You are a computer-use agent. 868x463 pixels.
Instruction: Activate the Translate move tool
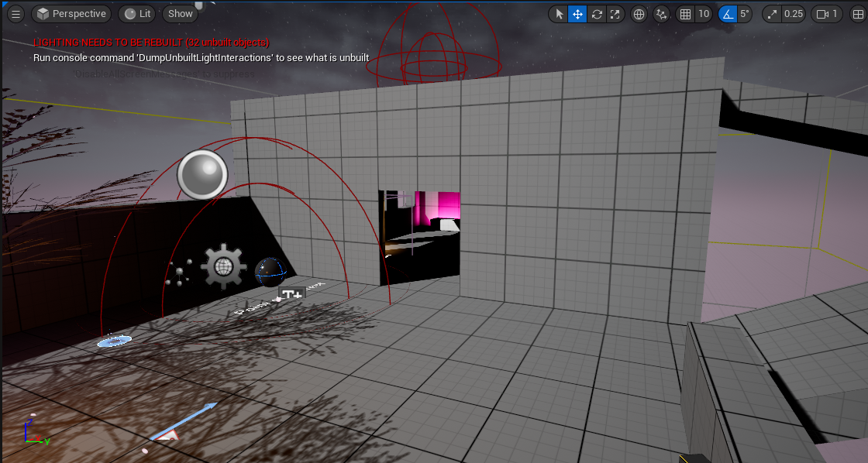pyautogui.click(x=577, y=15)
